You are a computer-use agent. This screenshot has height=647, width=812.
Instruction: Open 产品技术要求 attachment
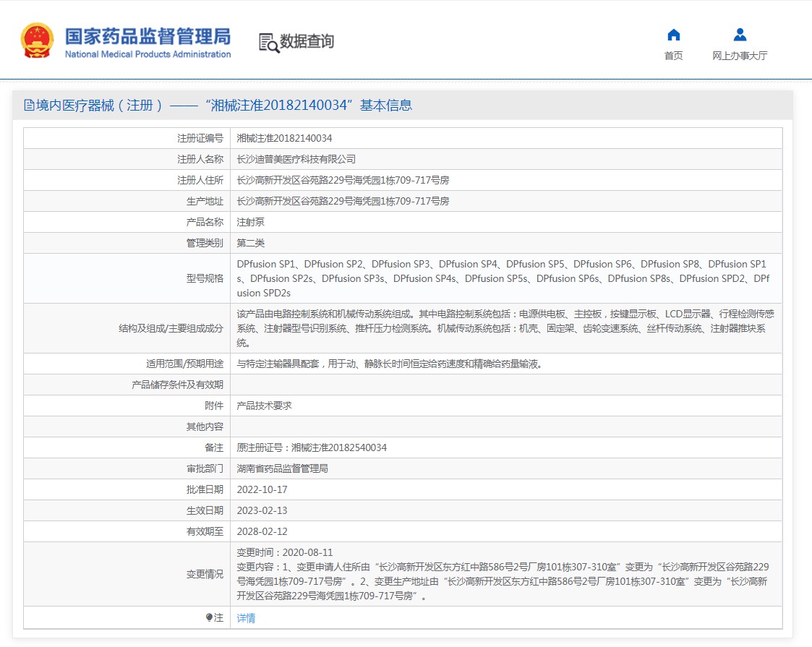point(264,406)
